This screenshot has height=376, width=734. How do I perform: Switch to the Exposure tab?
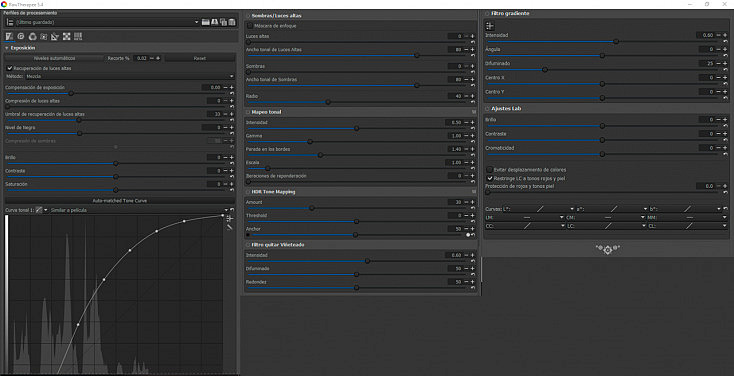pyautogui.click(x=9, y=37)
